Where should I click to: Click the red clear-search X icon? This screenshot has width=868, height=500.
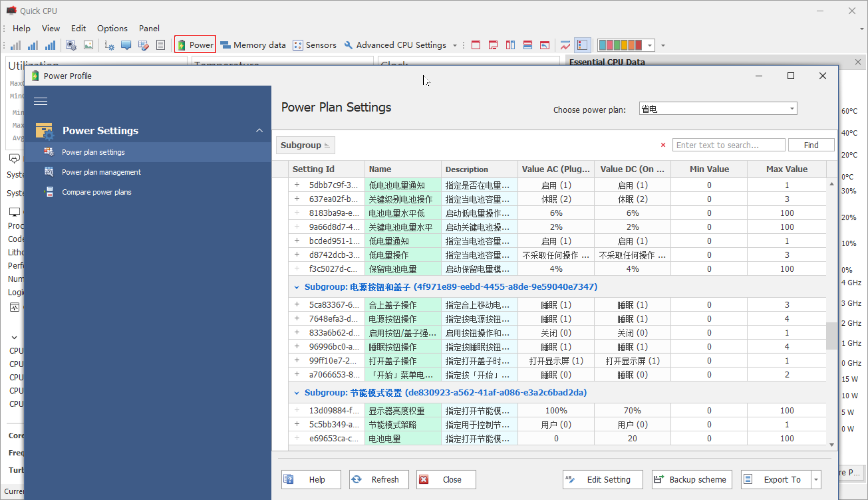(x=663, y=145)
